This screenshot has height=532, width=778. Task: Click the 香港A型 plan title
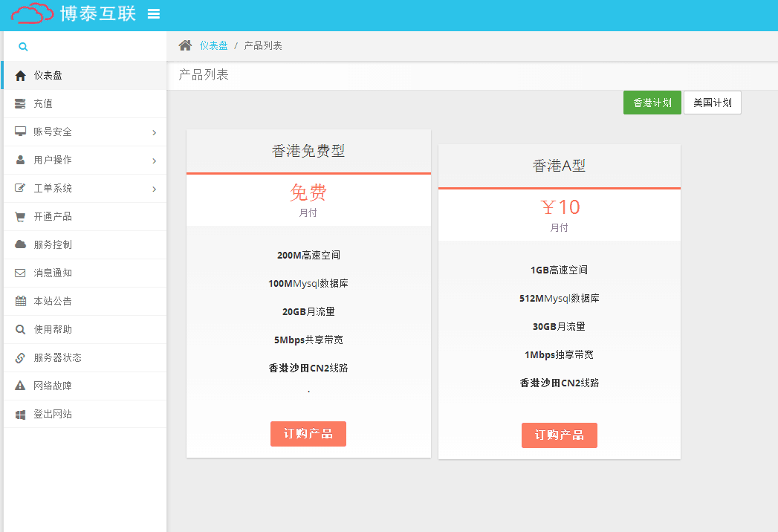(560, 166)
